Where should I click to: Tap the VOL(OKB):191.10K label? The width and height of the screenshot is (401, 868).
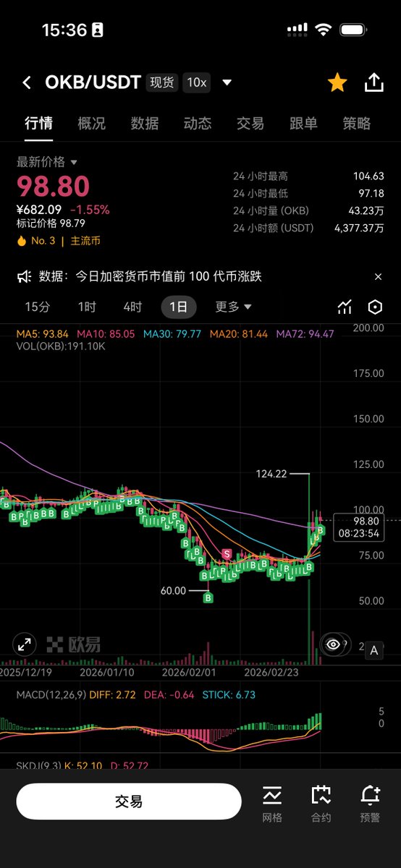62,346
